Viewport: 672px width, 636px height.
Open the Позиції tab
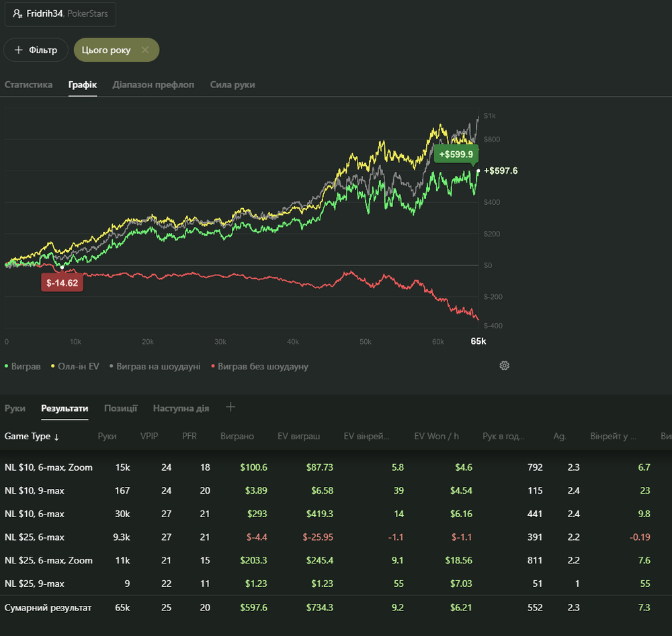coord(120,408)
